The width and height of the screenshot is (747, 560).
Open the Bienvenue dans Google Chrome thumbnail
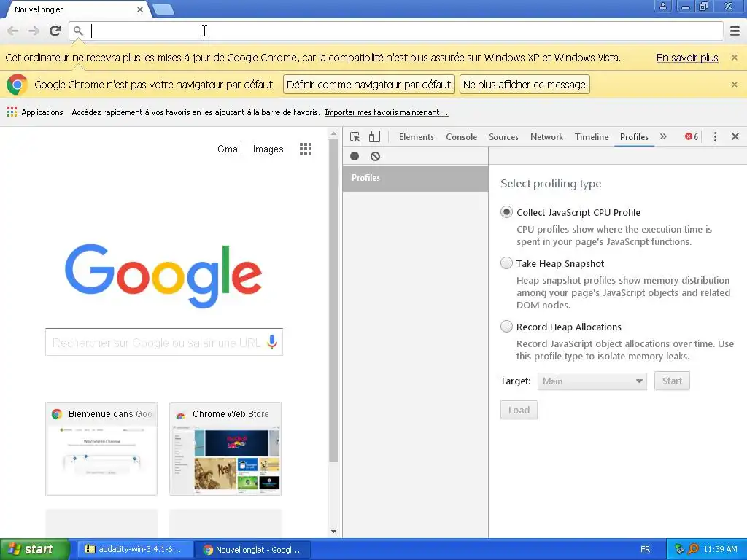[101, 449]
